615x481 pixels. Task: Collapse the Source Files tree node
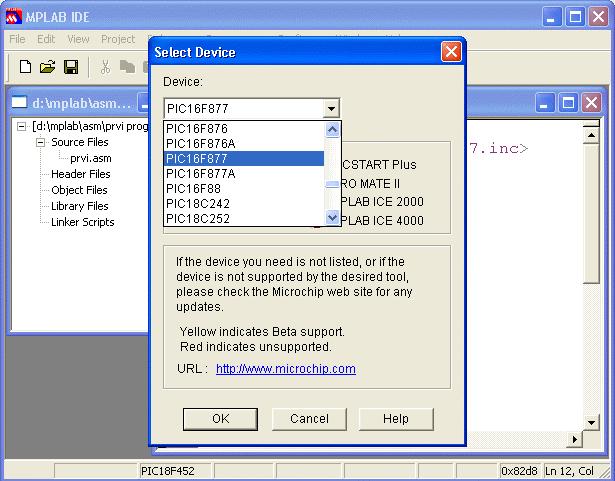click(x=40, y=142)
